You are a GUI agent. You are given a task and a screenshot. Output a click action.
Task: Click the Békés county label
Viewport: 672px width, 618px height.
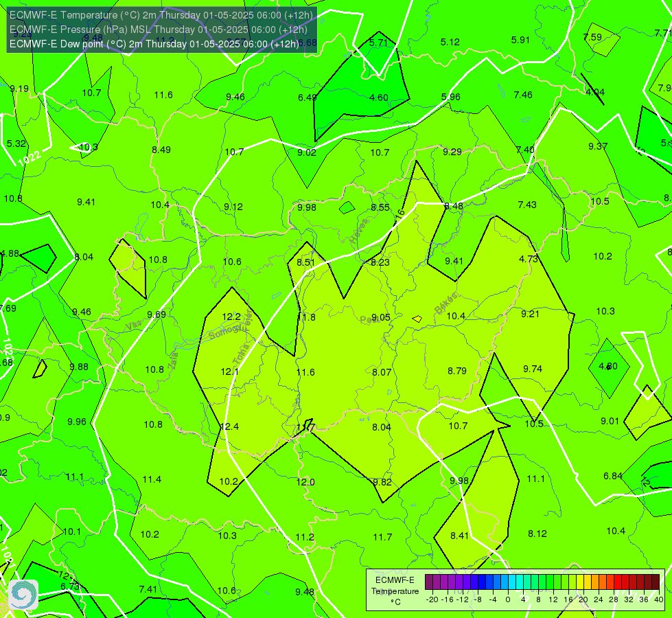pyautogui.click(x=446, y=304)
